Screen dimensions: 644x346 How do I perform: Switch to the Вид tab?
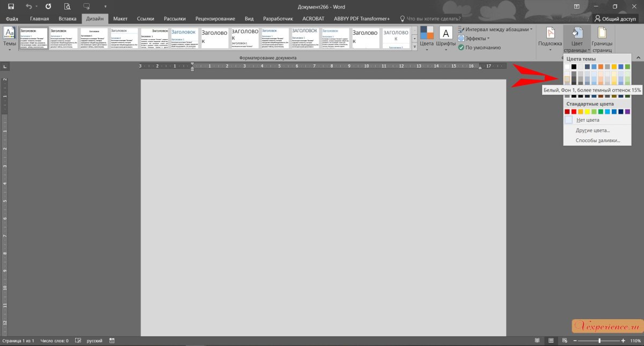click(x=249, y=19)
